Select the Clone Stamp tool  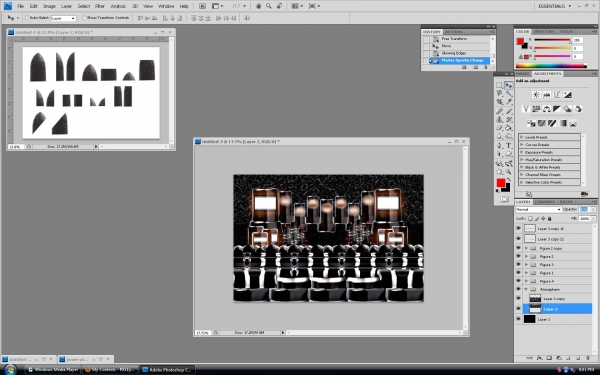500,119
